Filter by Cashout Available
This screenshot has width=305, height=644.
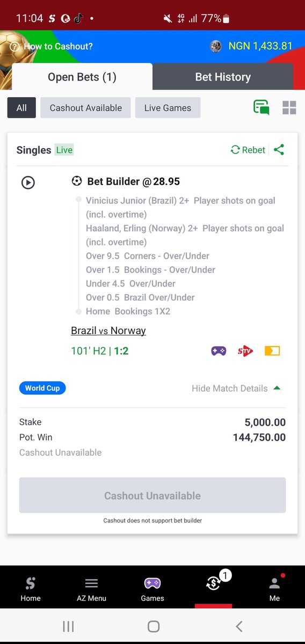(x=86, y=108)
